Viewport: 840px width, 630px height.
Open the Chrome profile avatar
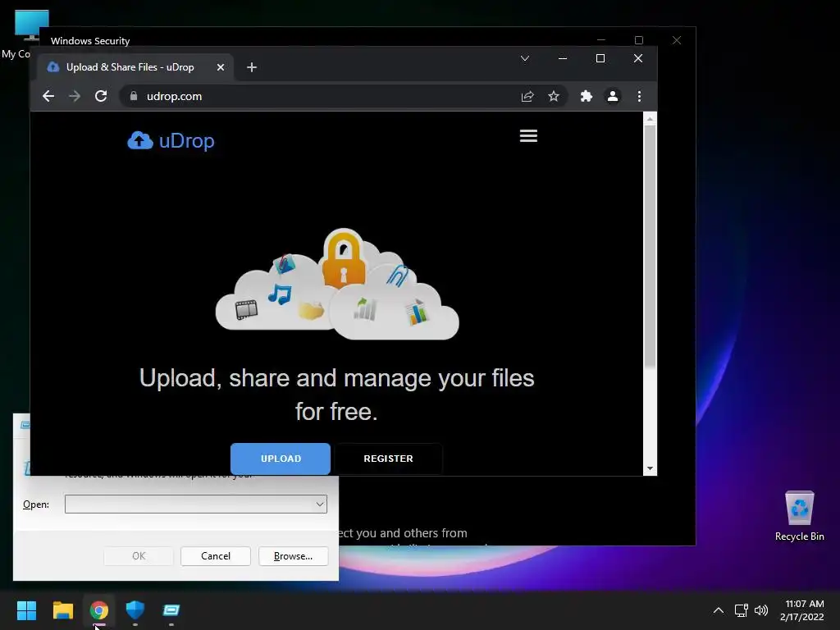(612, 97)
